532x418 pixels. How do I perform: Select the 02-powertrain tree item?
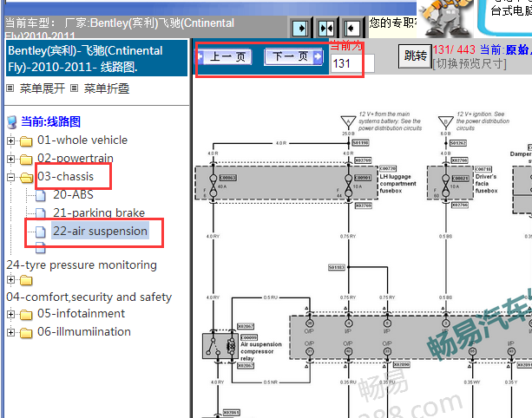tap(76, 159)
